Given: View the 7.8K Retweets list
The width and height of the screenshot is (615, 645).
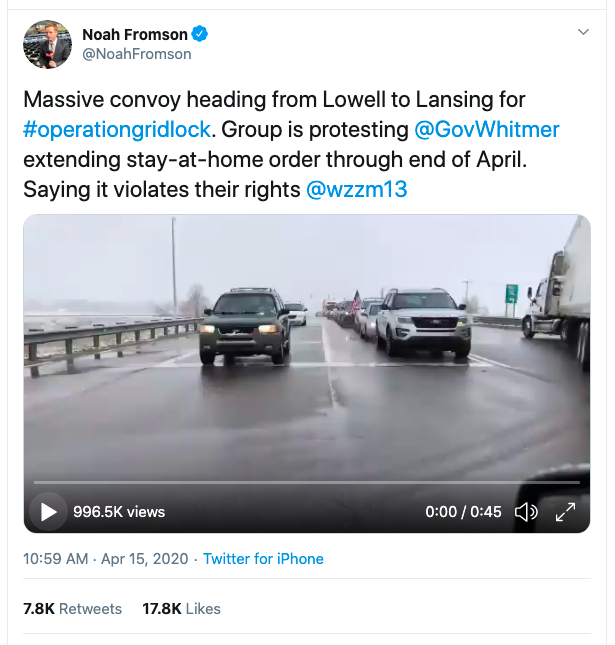Looking at the screenshot, I should click(72, 608).
